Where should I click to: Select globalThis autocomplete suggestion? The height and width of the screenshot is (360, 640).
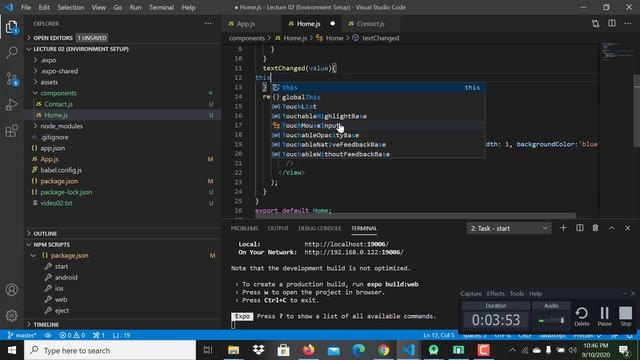(378, 97)
